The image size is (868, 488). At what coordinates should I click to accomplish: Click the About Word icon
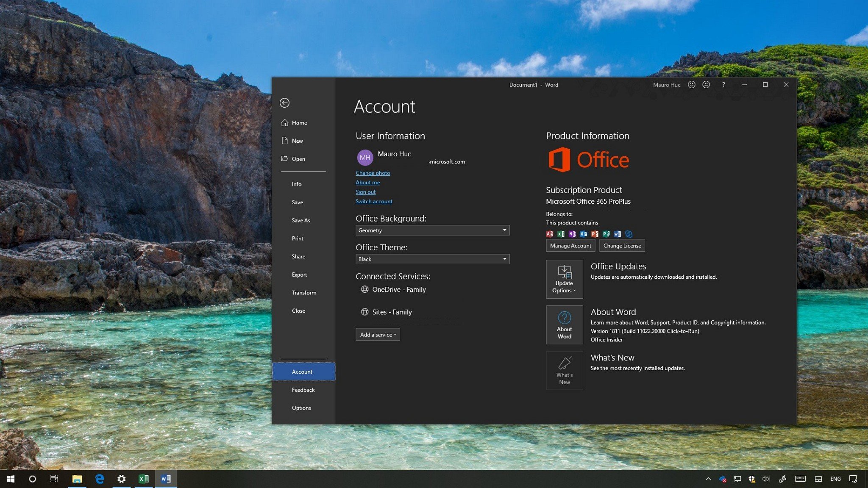tap(563, 324)
